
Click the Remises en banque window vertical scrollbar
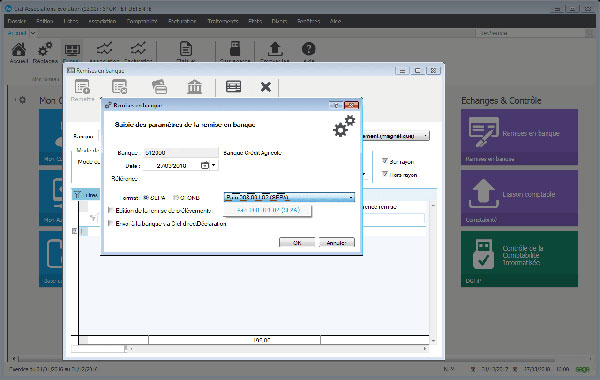point(433,272)
